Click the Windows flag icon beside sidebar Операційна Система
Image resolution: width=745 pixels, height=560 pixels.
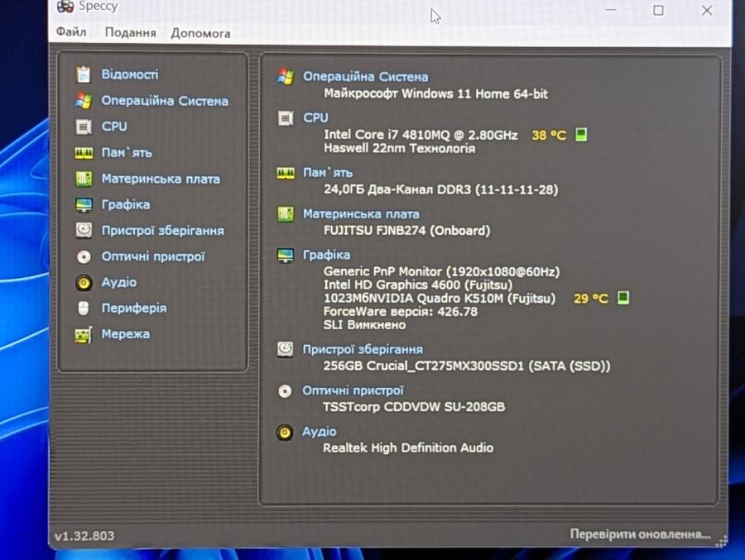[84, 101]
